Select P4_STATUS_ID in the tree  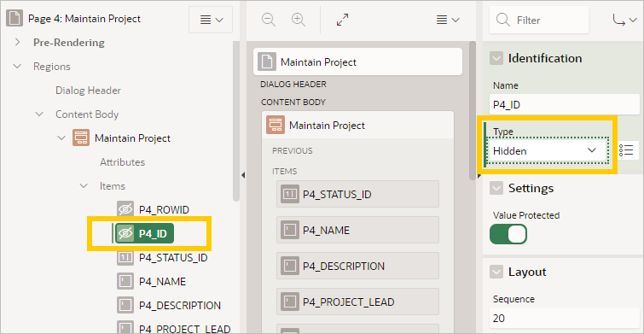pyautogui.click(x=173, y=258)
